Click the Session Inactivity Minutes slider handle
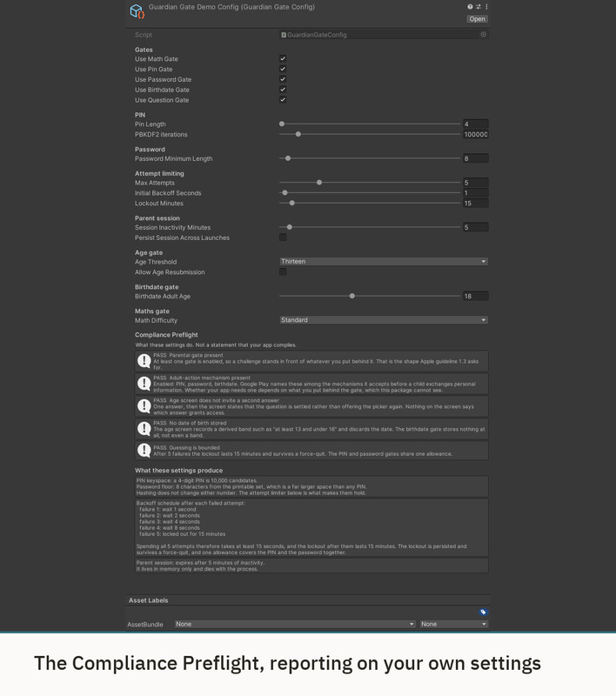Viewport: 616px width, 696px height. coord(290,227)
